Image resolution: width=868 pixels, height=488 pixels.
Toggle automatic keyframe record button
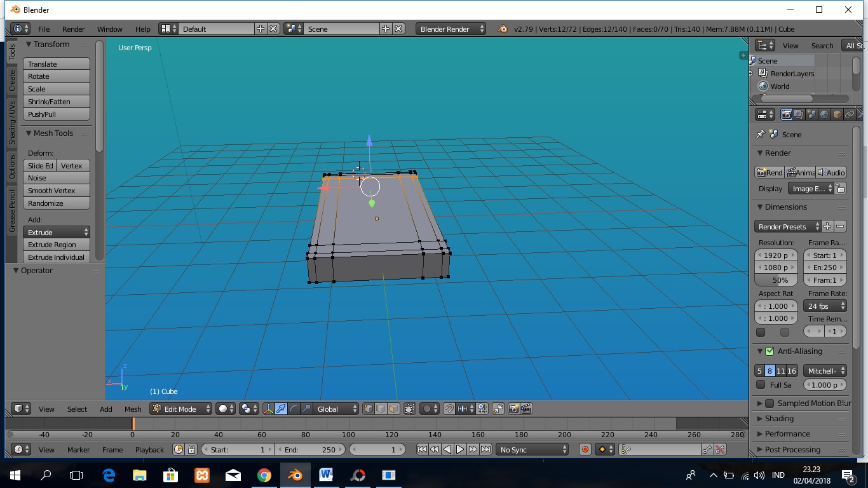(585, 449)
